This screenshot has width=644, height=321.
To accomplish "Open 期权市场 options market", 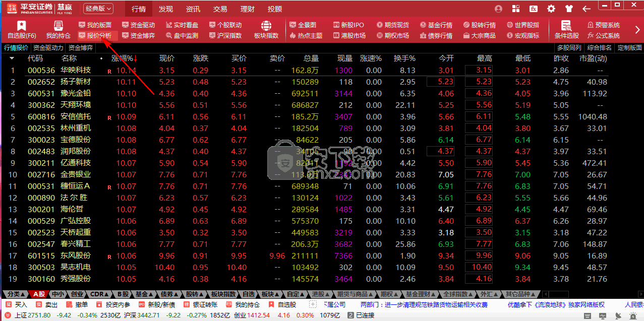I will (392, 36).
